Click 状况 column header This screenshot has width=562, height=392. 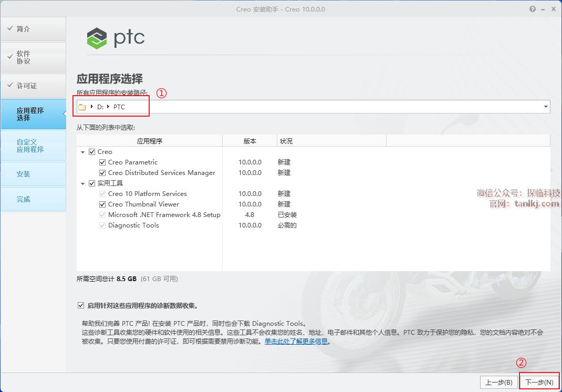pyautogui.click(x=331, y=141)
